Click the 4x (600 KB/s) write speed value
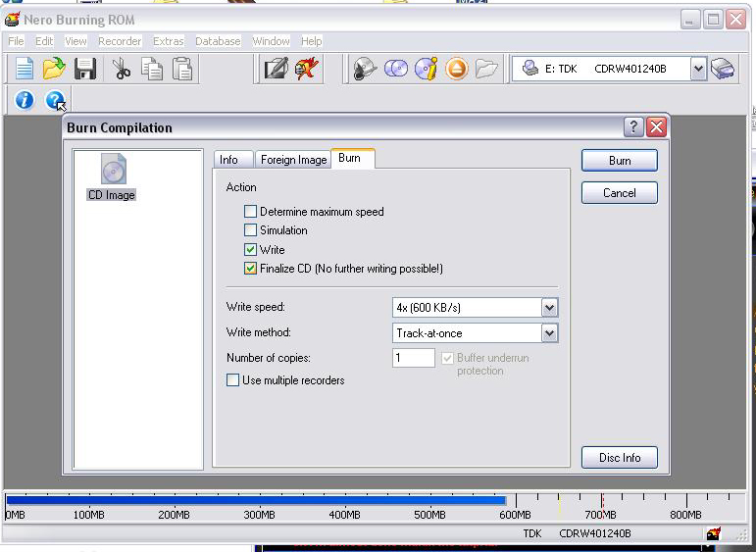This screenshot has width=756, height=552. (x=428, y=308)
